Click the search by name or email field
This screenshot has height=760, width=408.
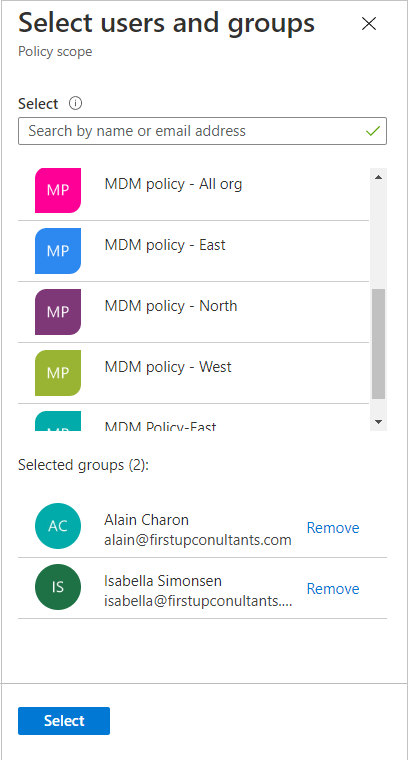coord(203,131)
